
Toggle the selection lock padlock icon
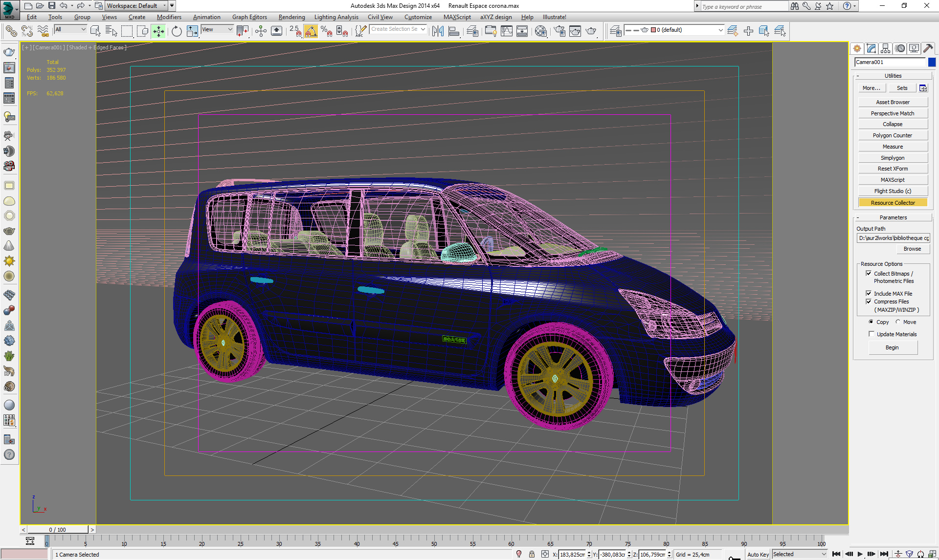tap(532, 554)
